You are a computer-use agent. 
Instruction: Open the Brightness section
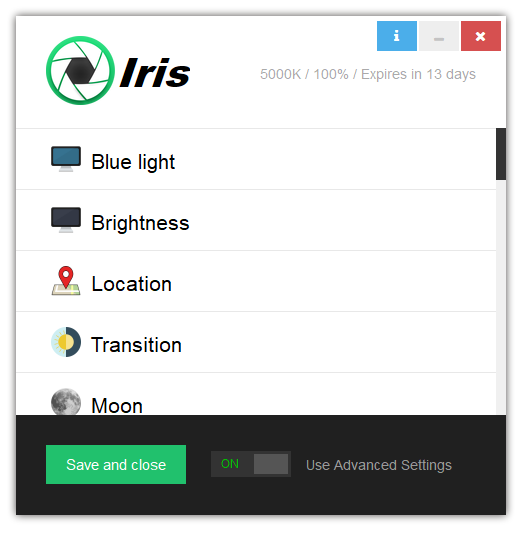coord(256,220)
